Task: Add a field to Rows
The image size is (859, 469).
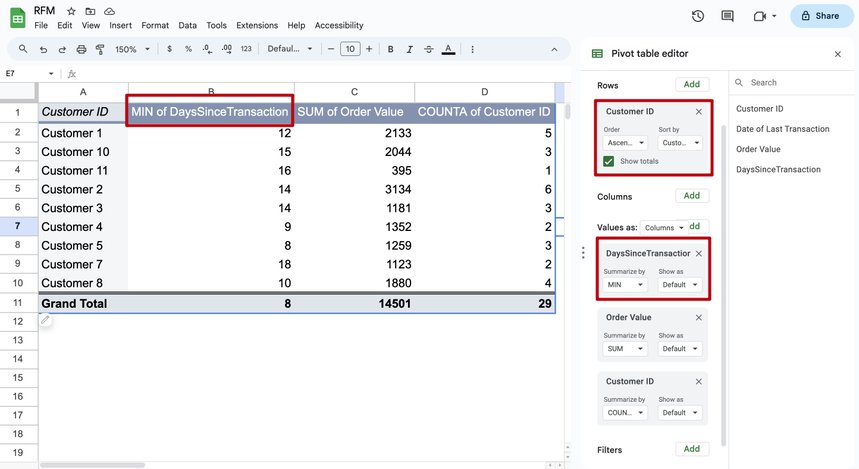Action: click(691, 84)
